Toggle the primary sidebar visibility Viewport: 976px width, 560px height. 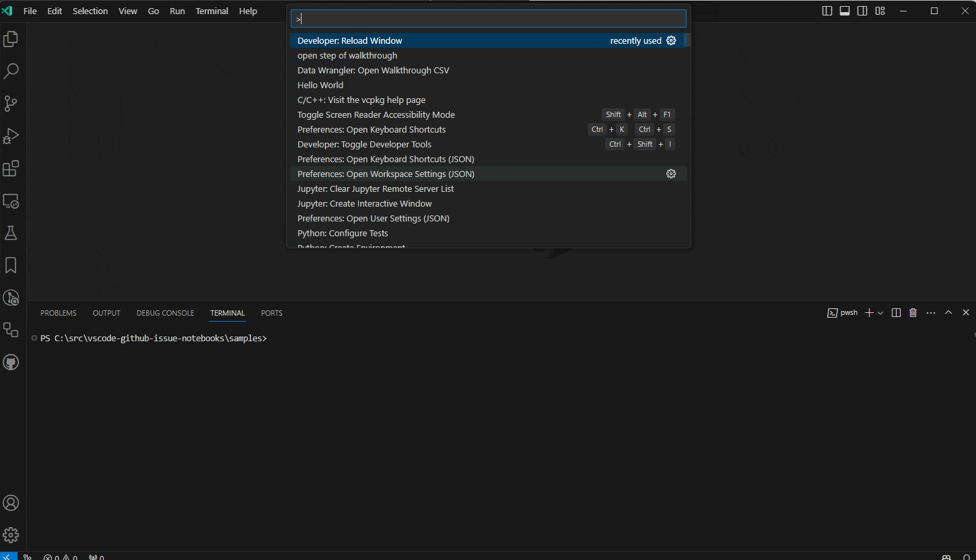(827, 11)
